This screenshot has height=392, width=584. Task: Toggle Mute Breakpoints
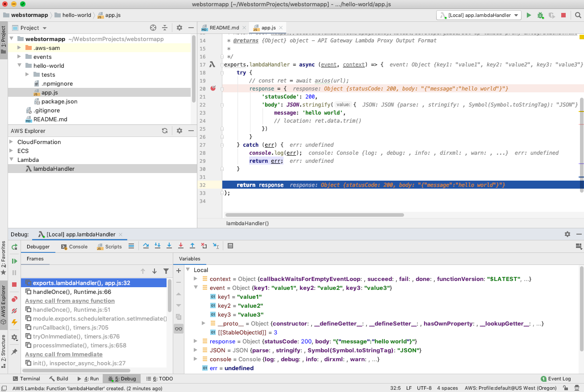(x=14, y=311)
